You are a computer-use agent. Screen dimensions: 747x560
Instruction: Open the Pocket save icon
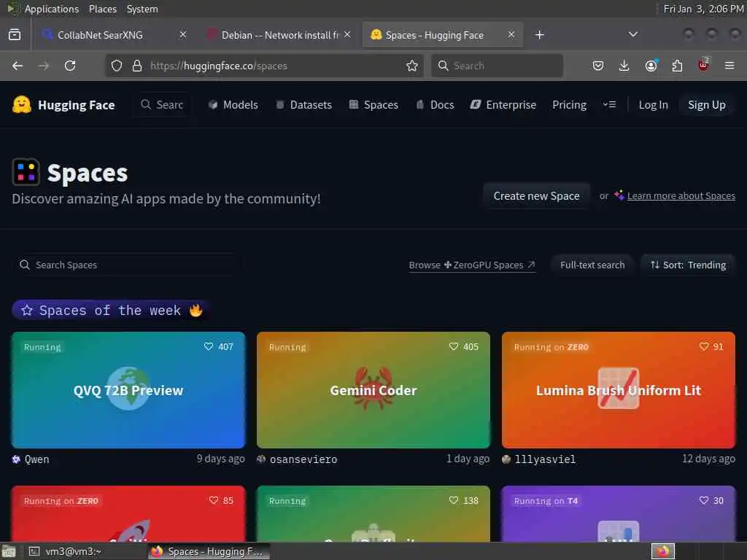(598, 66)
